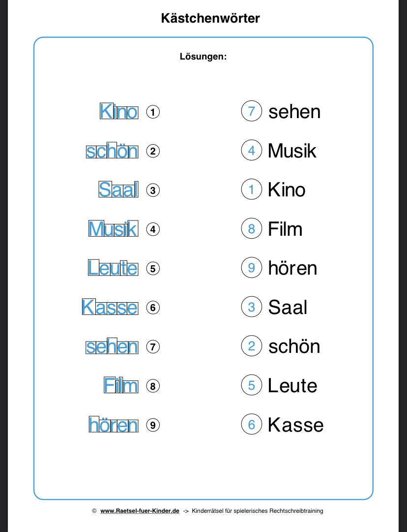Click the Kästchenwörter page title
407x532 pixels.
(x=210, y=19)
